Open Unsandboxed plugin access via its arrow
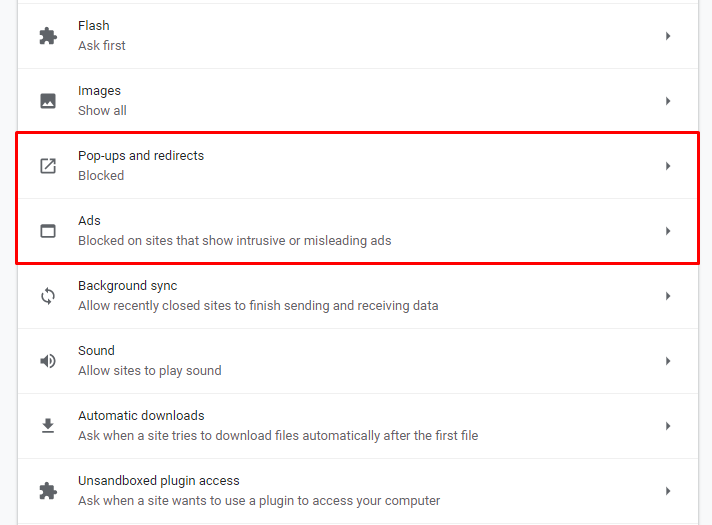This screenshot has width=712, height=525. coord(668,491)
